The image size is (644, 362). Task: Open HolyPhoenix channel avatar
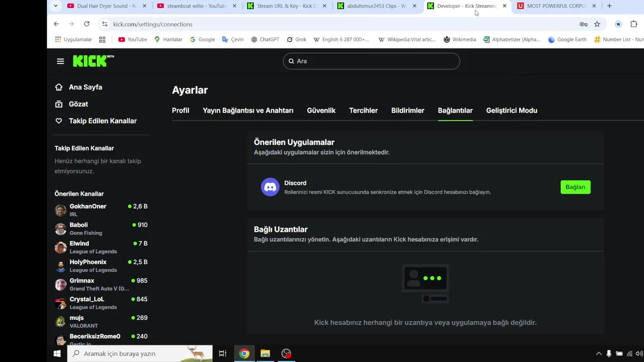60,265
